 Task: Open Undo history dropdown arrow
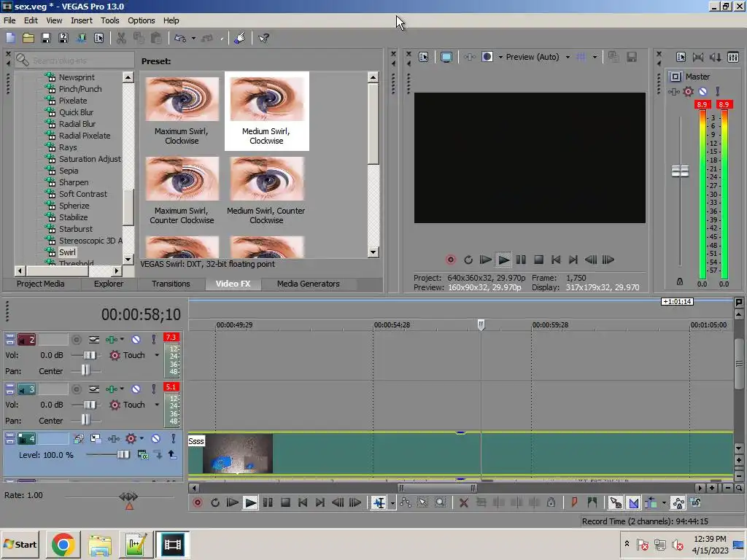193,38
